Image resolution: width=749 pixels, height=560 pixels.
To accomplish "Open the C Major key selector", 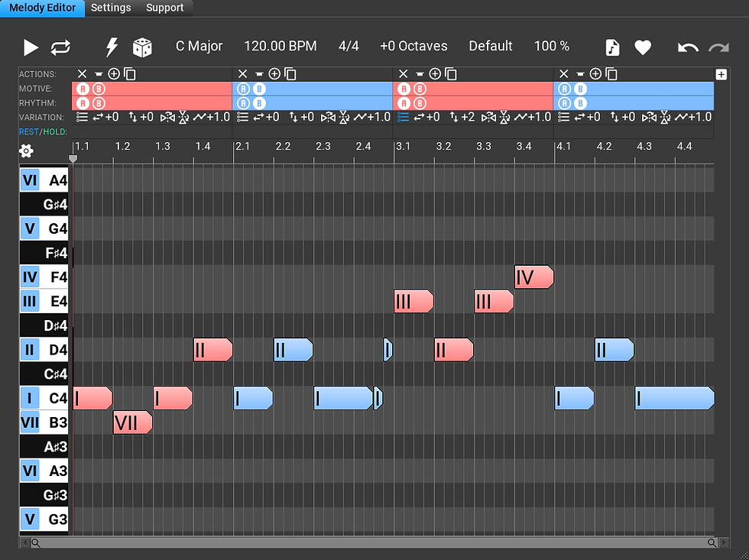I will pos(199,46).
